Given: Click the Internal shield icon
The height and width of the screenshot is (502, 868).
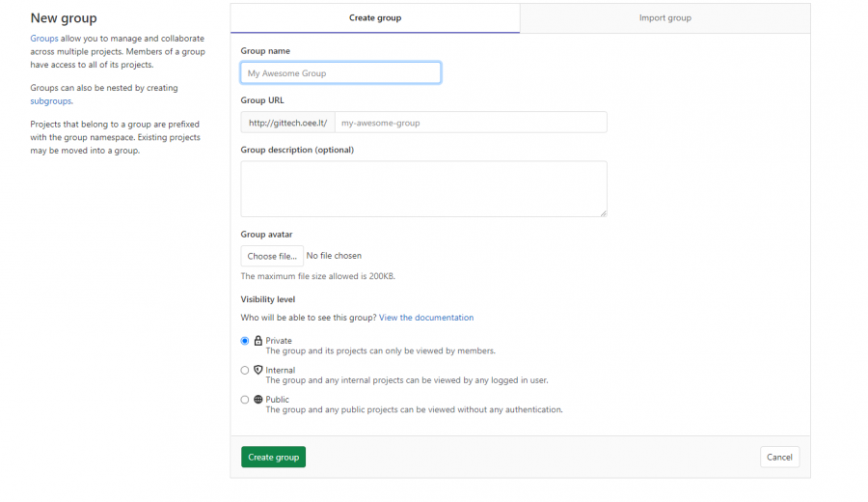Looking at the screenshot, I should tap(258, 370).
